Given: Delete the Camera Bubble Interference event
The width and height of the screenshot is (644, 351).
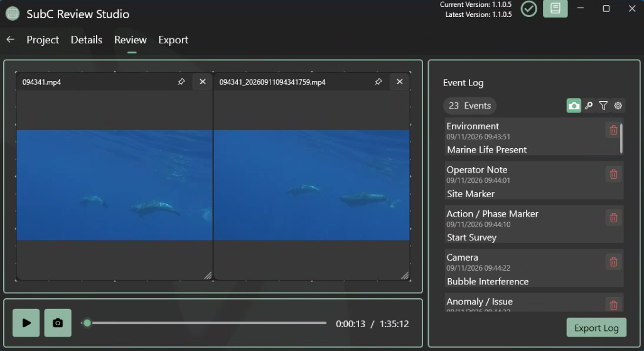Looking at the screenshot, I should coord(614,262).
